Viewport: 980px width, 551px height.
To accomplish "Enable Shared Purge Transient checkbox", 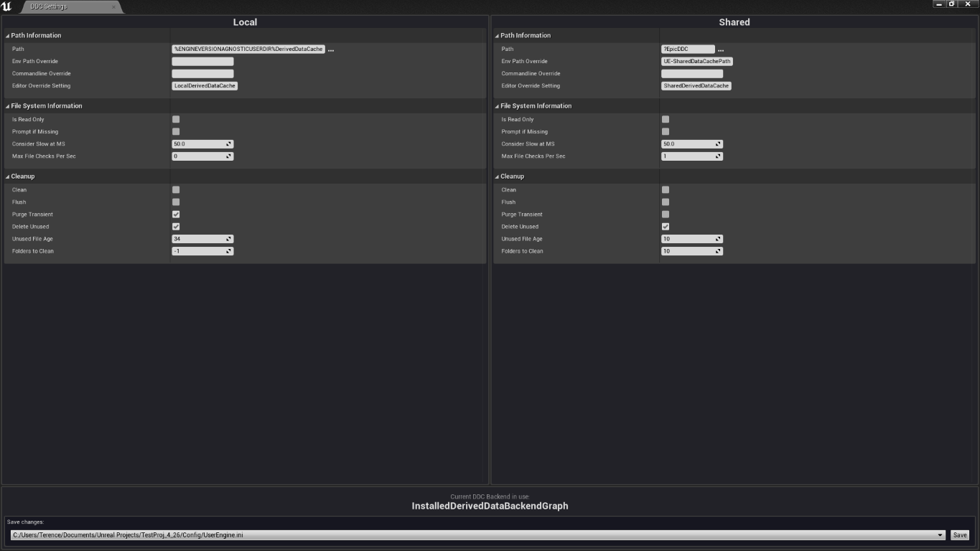I will (666, 214).
